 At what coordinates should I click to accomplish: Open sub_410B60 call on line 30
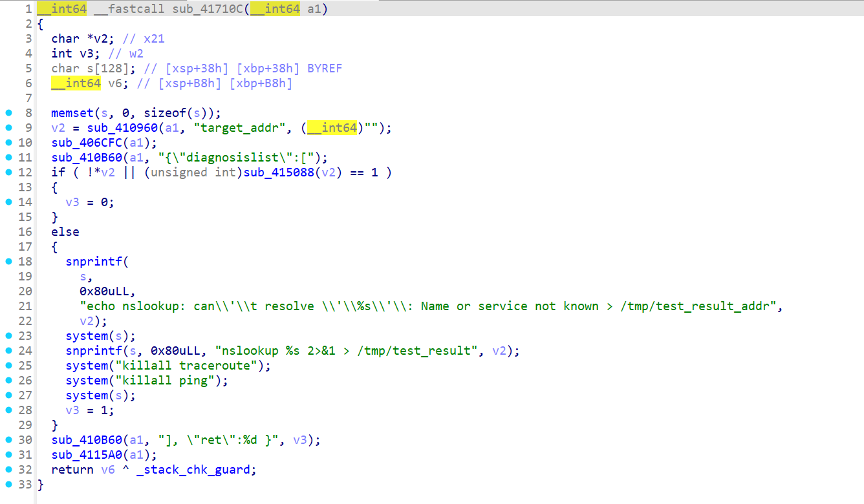pyautogui.click(x=87, y=440)
